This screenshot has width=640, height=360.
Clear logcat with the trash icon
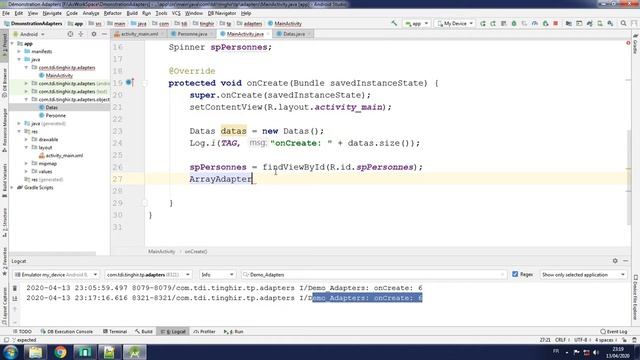15,288
